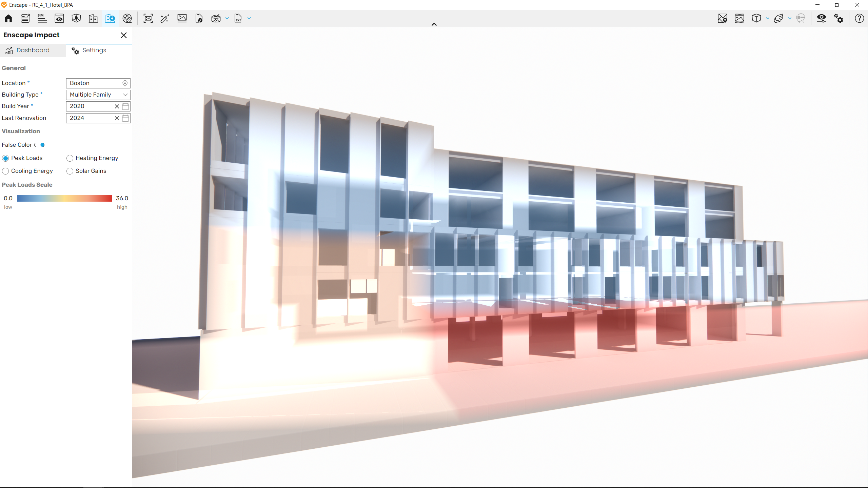Open the Build Year calendar picker
This screenshot has width=868, height=488.
tap(125, 106)
